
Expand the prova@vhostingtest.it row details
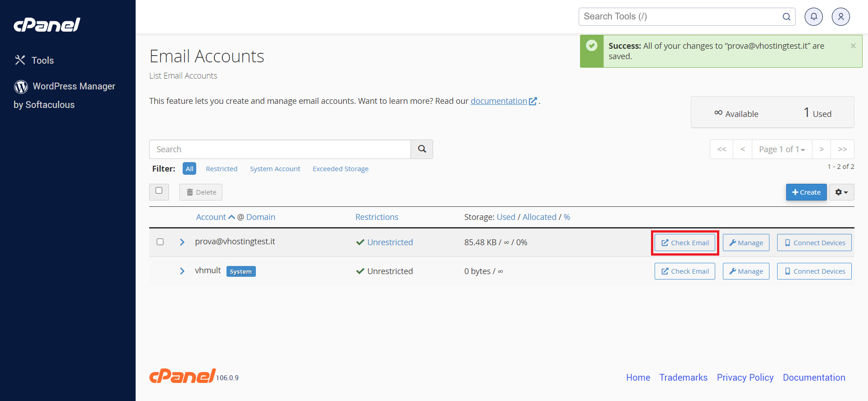[182, 242]
